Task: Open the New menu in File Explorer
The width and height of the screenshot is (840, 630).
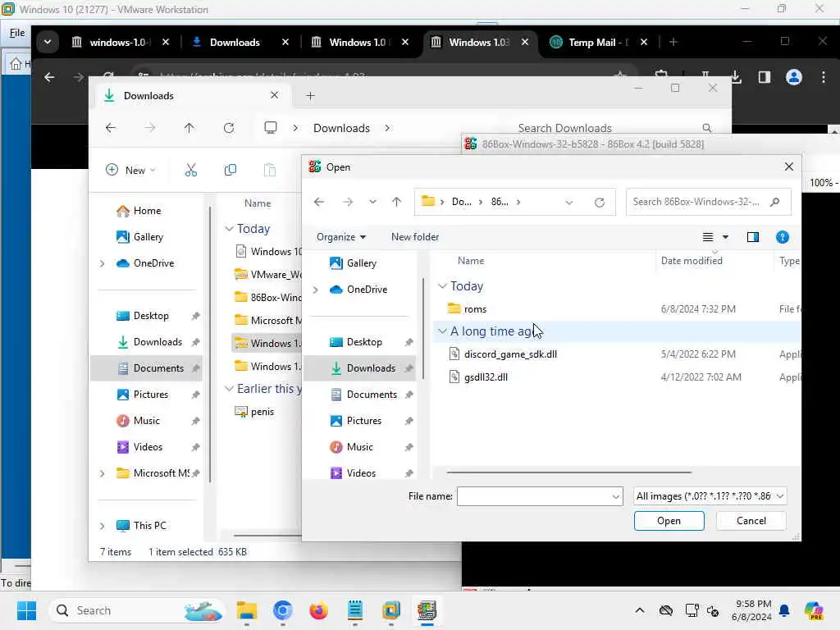Action: [x=130, y=170]
